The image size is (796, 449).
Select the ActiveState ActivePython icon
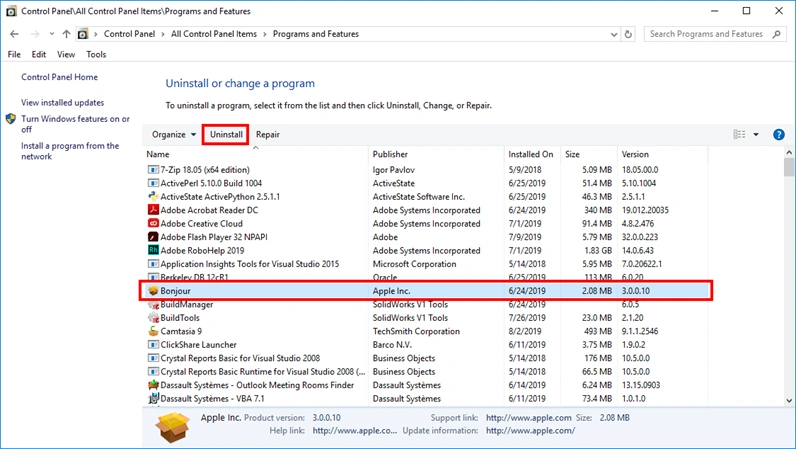pyautogui.click(x=153, y=197)
